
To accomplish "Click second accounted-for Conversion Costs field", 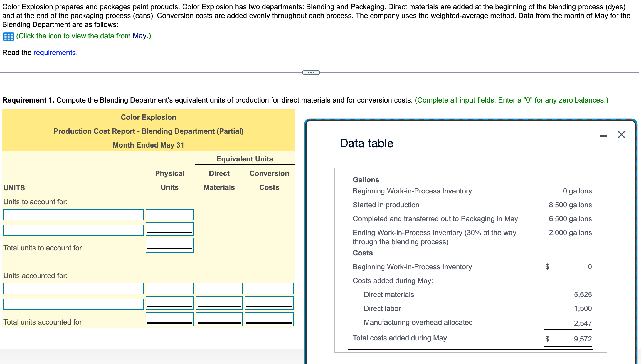I will tap(269, 303).
